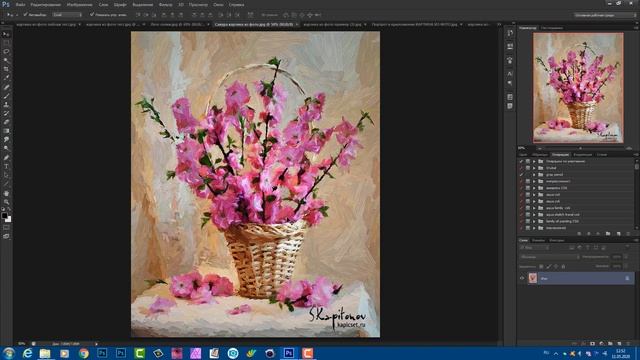The height and width of the screenshot is (360, 640).
Task: Switch to the Гистограмма tab
Action: tap(552, 28)
